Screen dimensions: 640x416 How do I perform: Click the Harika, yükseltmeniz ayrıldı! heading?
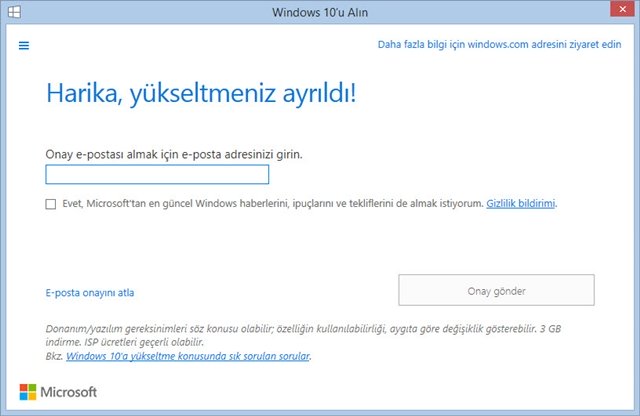point(201,93)
